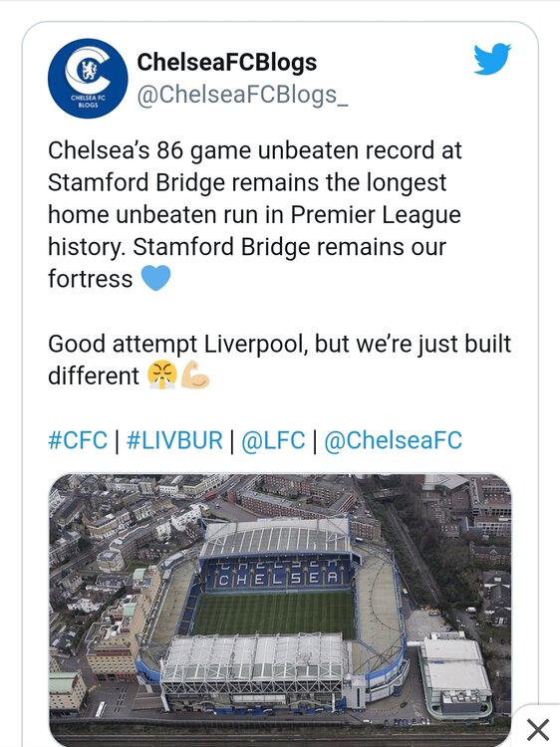Viewport: 560px width, 747px height.
Task: Click the word 'fortress' in the tweet
Action: [x=90, y=278]
